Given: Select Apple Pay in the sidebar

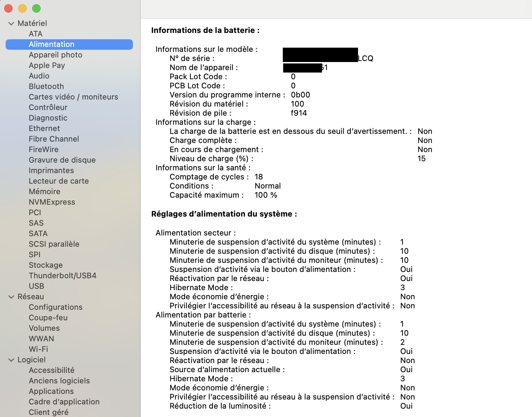Looking at the screenshot, I should [x=47, y=65].
